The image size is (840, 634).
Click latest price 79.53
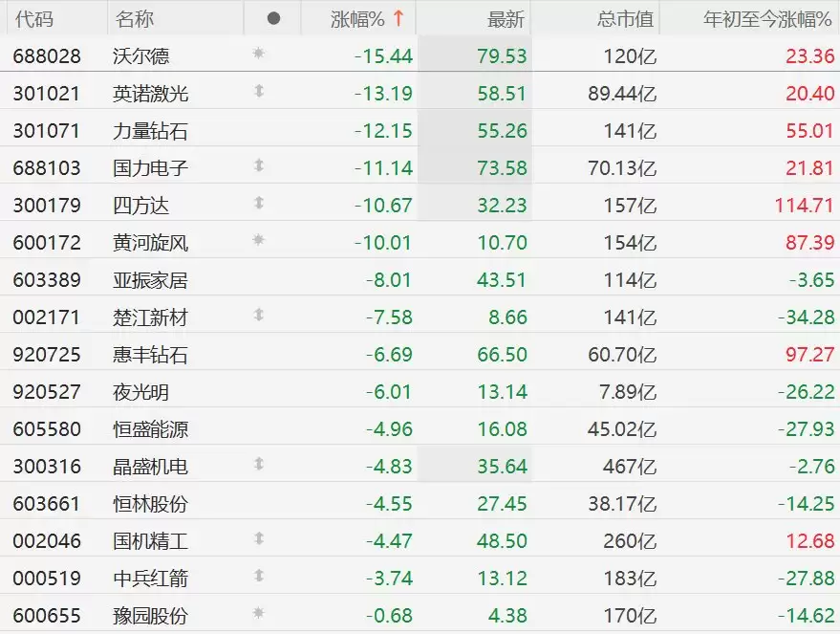[502, 55]
